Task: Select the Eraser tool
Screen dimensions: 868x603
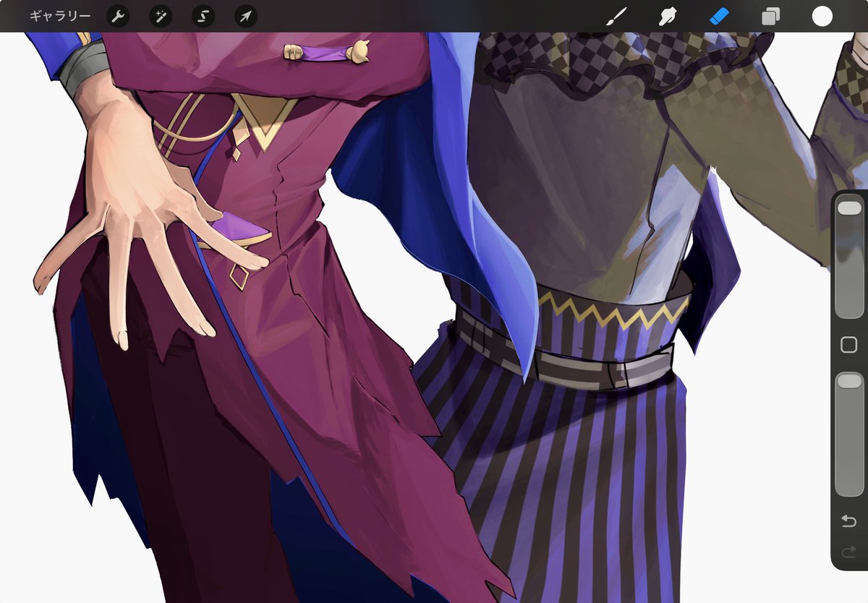Action: click(719, 16)
